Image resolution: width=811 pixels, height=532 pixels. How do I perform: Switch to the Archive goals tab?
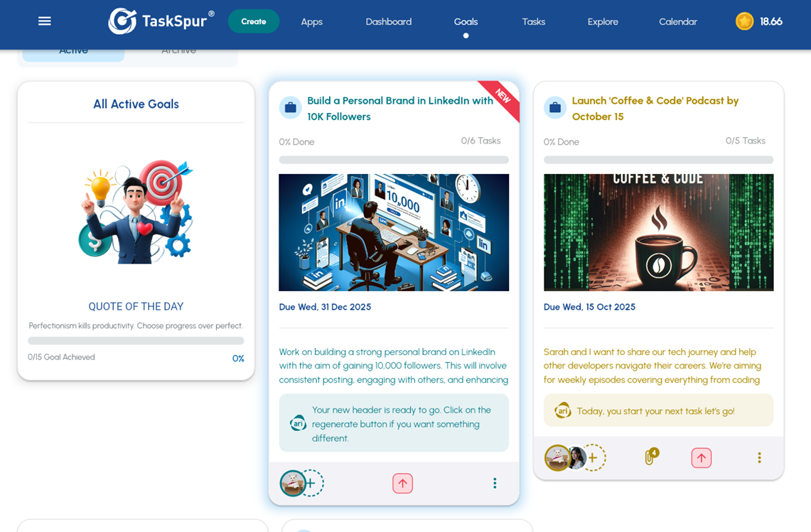point(178,51)
